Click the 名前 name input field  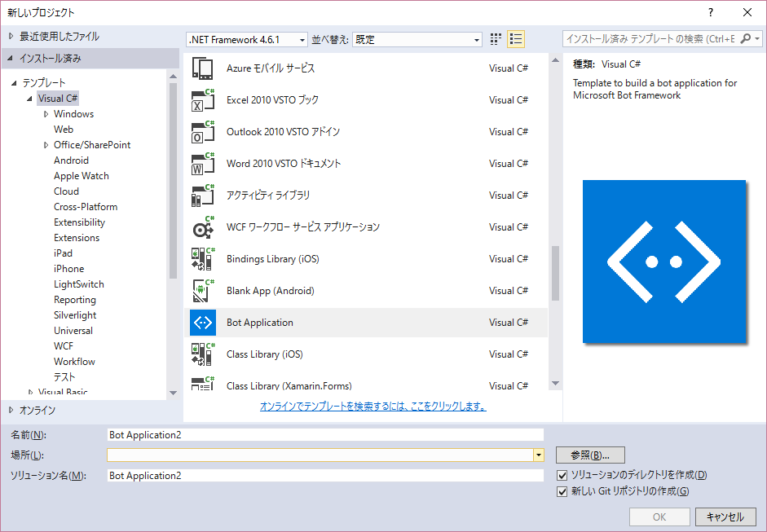pyautogui.click(x=325, y=435)
